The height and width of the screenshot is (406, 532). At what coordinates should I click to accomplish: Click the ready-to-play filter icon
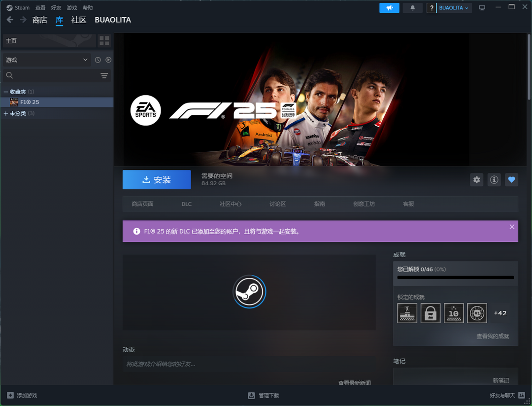[x=108, y=60]
